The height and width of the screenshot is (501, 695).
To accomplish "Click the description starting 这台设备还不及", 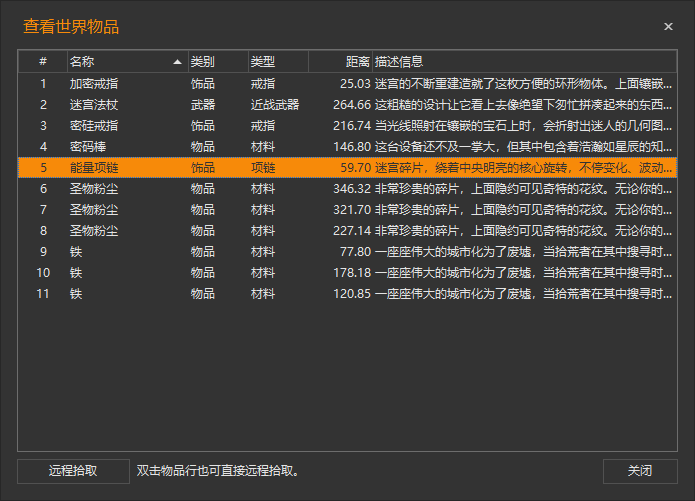I will (523, 147).
